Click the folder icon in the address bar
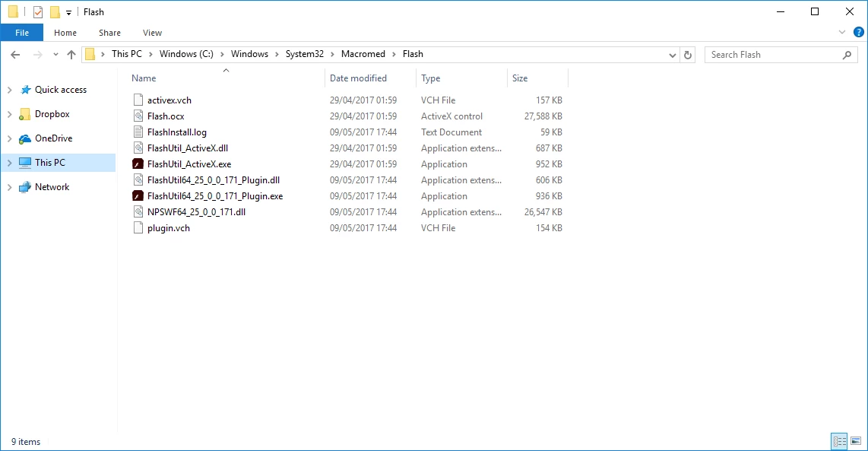Viewport: 868px width, 451px height. click(90, 54)
